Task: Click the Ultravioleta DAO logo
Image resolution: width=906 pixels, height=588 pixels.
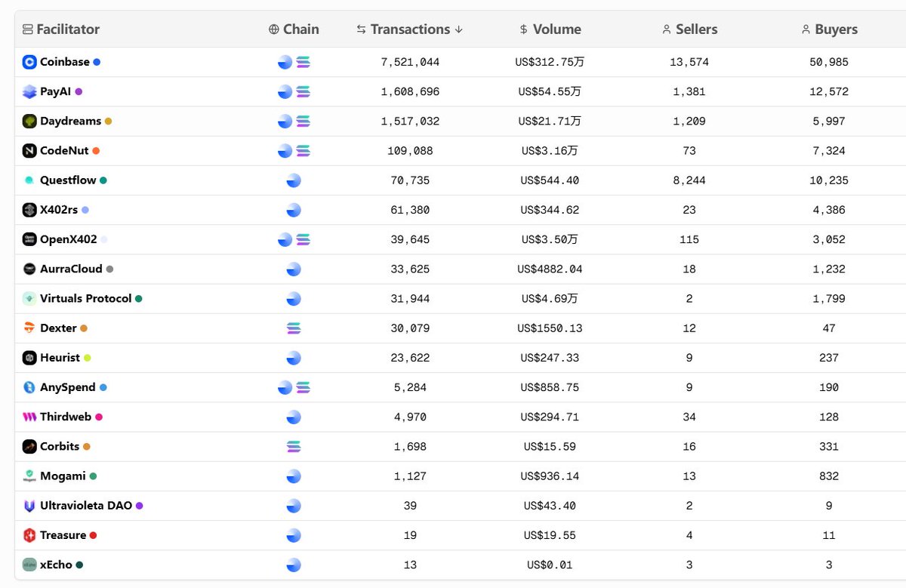Action: click(x=29, y=506)
